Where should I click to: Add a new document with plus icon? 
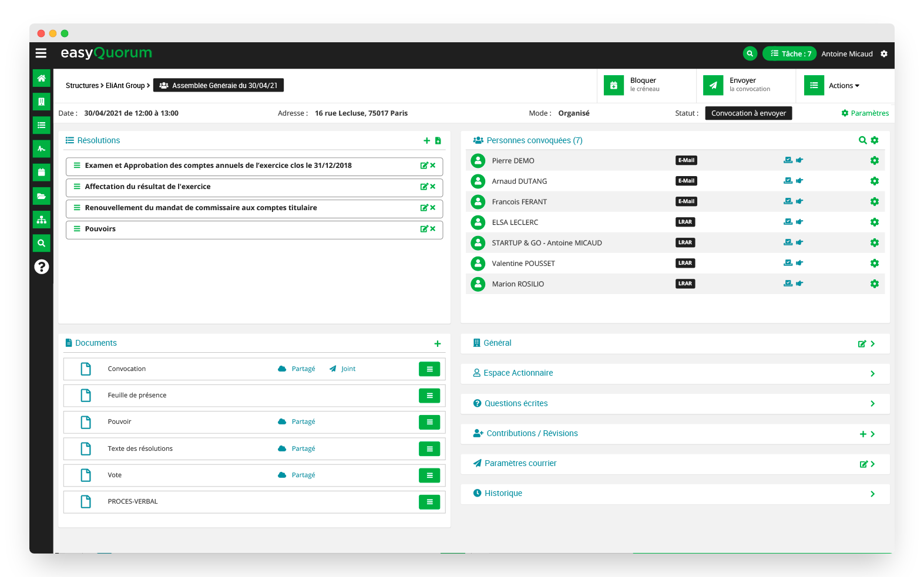437,343
